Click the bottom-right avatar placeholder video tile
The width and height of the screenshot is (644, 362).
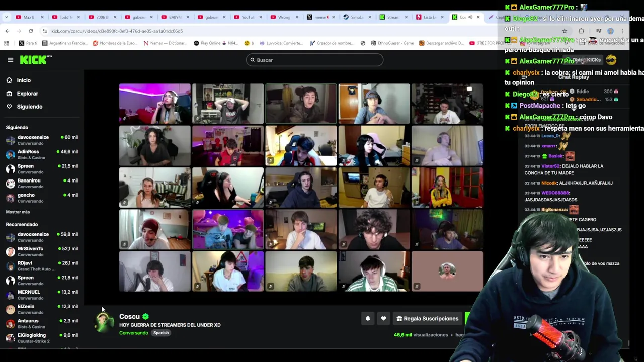tap(447, 271)
